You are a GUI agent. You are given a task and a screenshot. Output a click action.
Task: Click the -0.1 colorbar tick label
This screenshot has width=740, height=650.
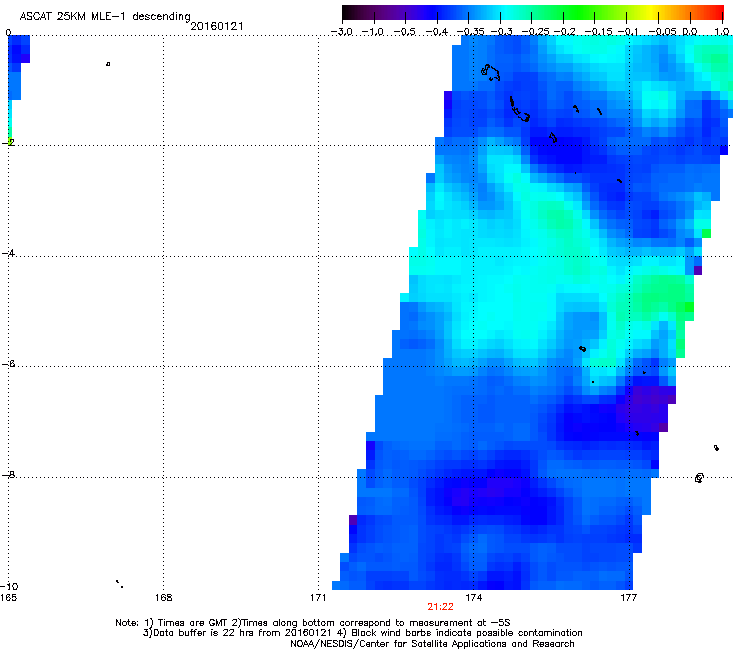[x=628, y=32]
